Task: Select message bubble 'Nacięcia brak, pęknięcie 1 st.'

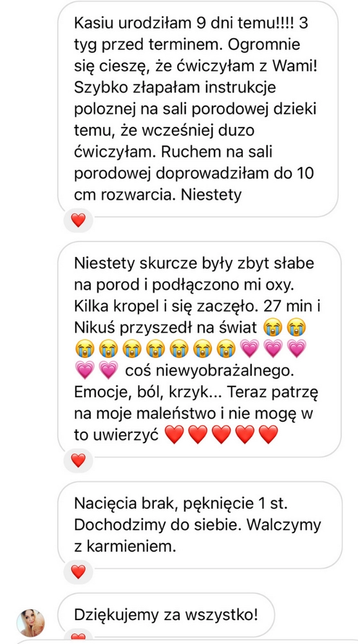Action: 200,526
